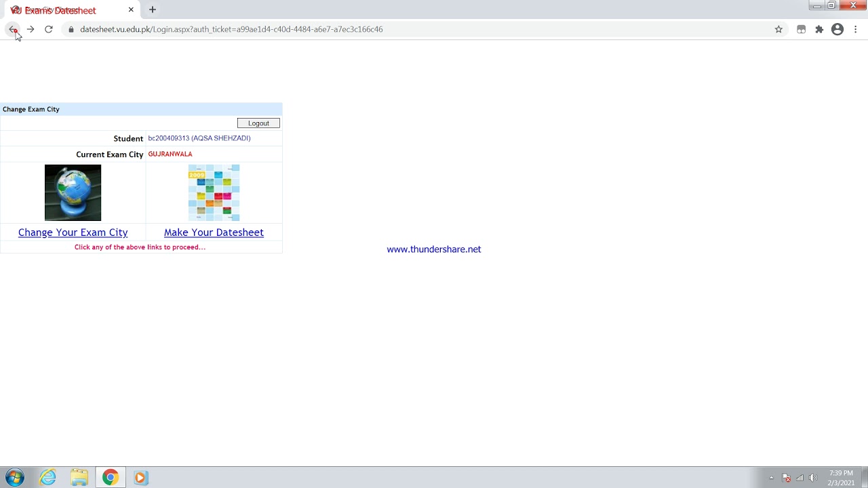Click the globe image
The image size is (868, 488).
[x=73, y=192]
